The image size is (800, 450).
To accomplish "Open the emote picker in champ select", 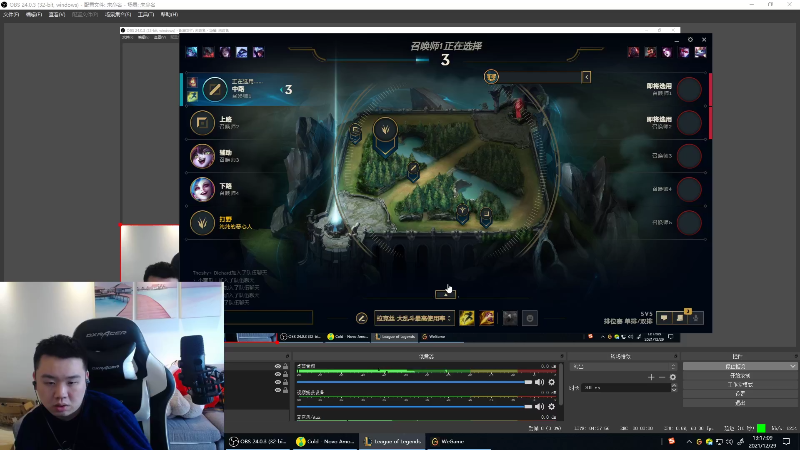I will tap(530, 318).
